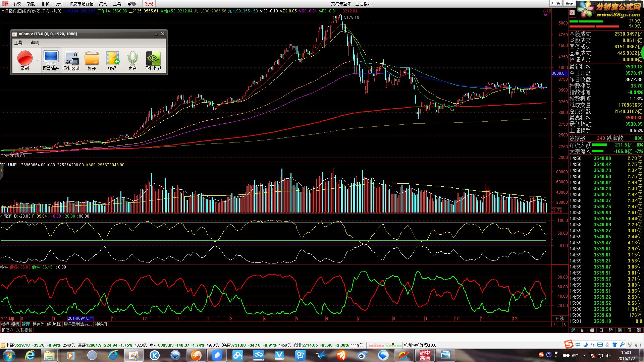Viewport: 644px width, 362px height.
Task: Select the 细 tab in quote panel
Action: 592,330
